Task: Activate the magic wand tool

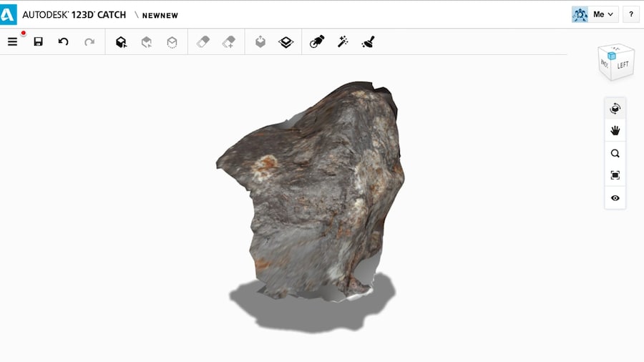Action: [x=343, y=41]
